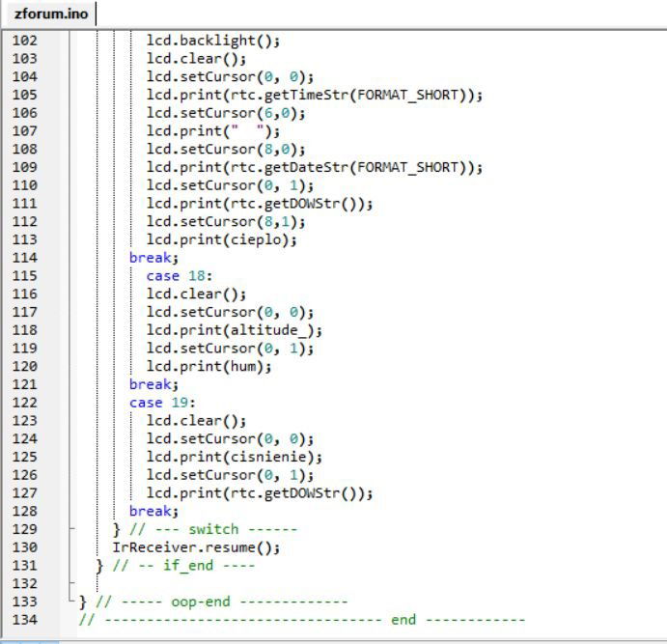Place cursor on lcd.backlight() call
Screen dimensions: 667x644
(212, 41)
